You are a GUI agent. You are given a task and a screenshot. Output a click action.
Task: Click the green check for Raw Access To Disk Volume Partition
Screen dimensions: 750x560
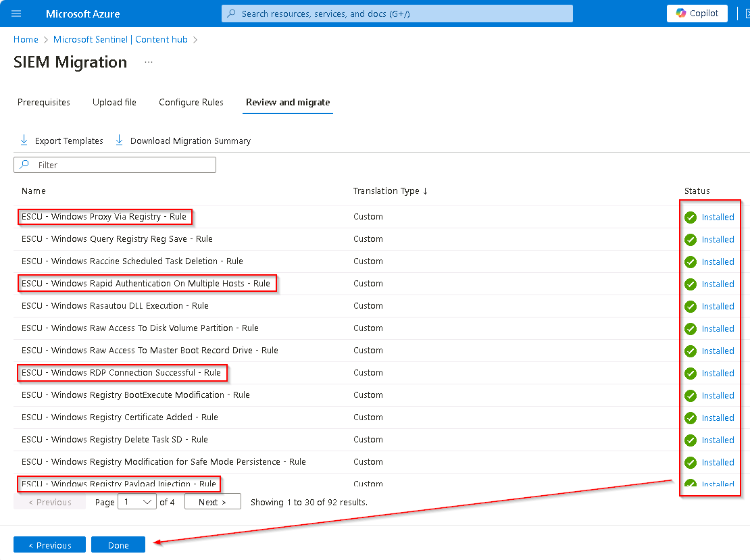coord(691,329)
